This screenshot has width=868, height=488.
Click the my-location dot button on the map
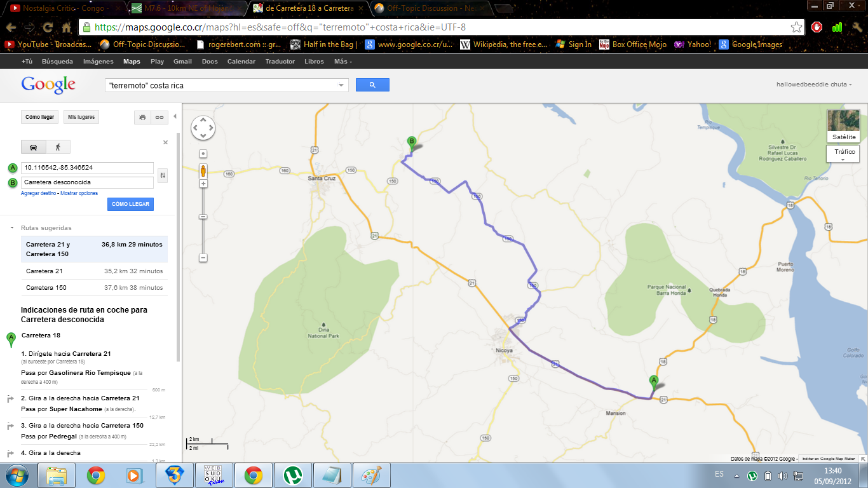click(203, 153)
